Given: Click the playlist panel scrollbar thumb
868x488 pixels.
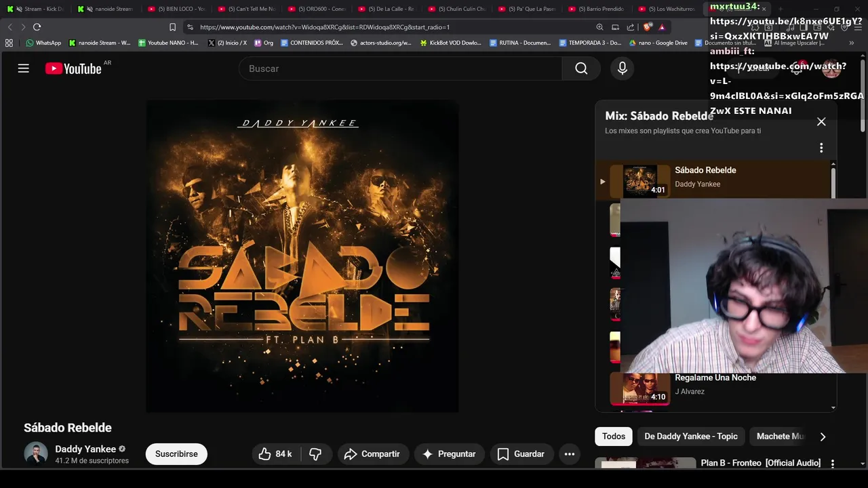Looking at the screenshot, I should point(833,184).
